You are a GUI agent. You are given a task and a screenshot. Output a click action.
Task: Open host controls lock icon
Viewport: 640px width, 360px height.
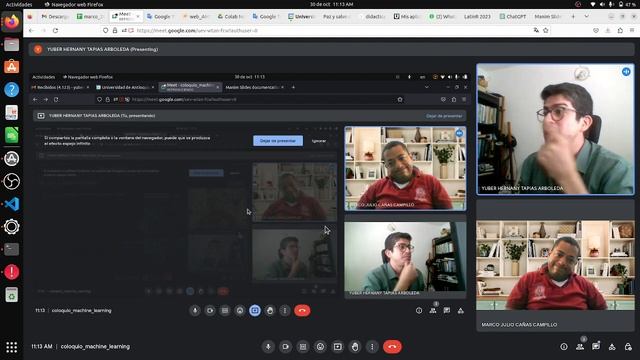(628, 347)
